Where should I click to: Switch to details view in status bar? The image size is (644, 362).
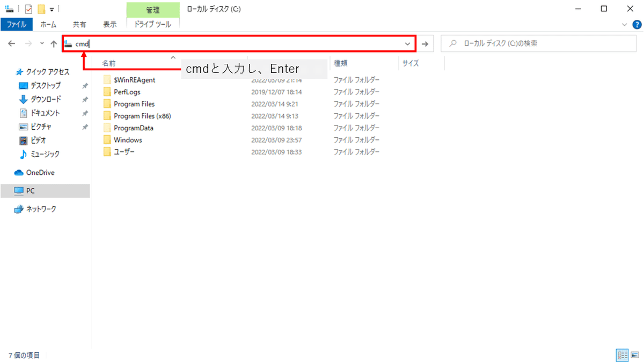click(623, 355)
